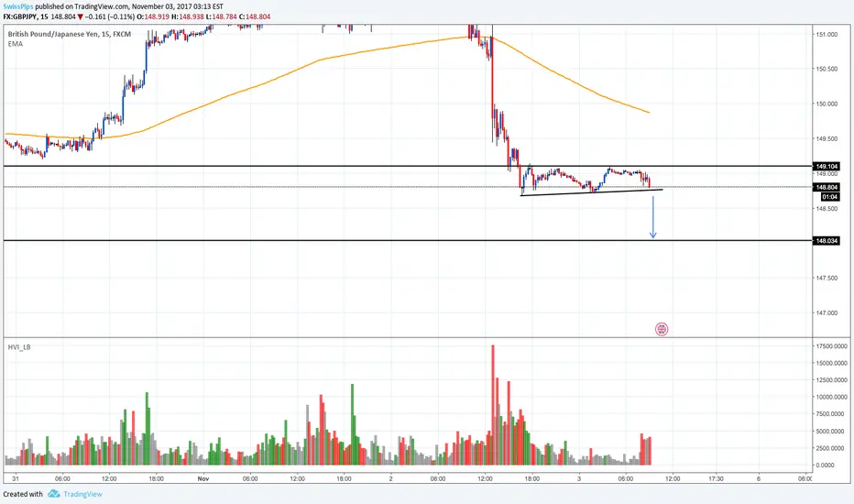
Task: Click the 150.500 price axis label
Action: coord(827,70)
